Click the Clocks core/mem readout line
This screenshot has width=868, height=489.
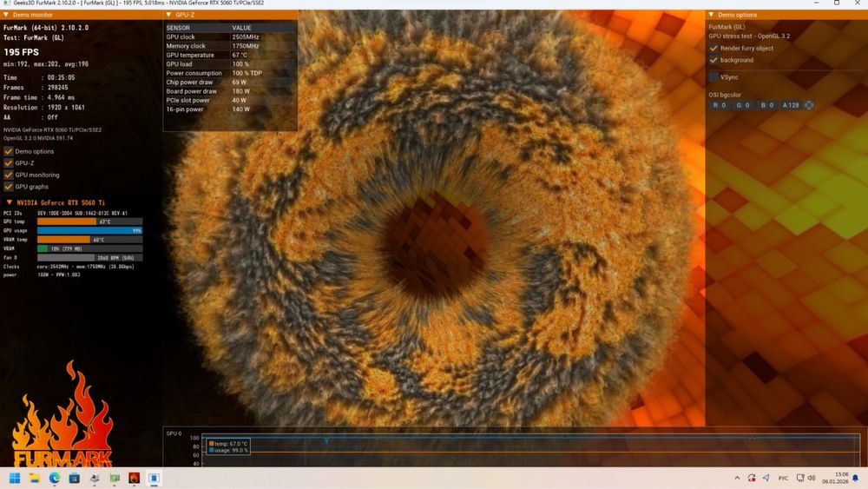point(69,267)
